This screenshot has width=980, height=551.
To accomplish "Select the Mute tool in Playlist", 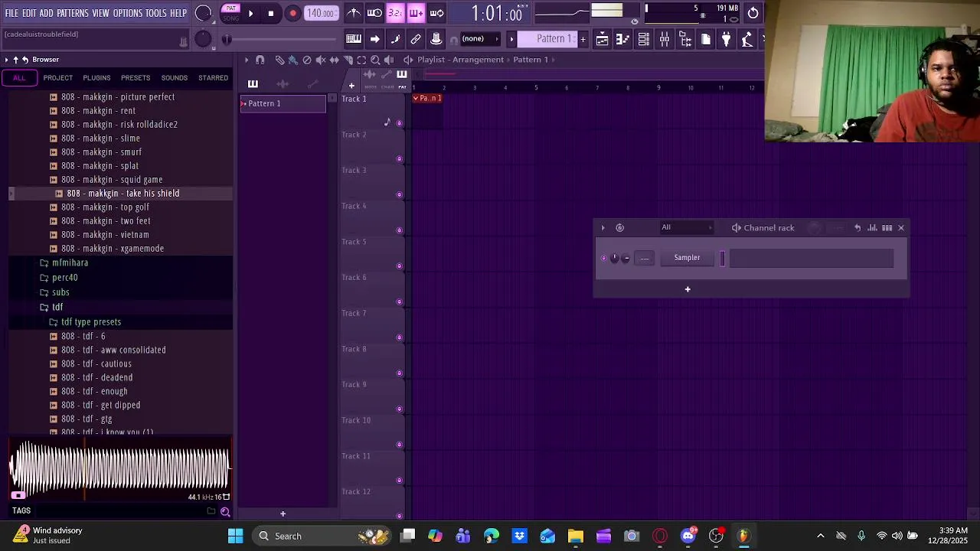I will coord(321,60).
